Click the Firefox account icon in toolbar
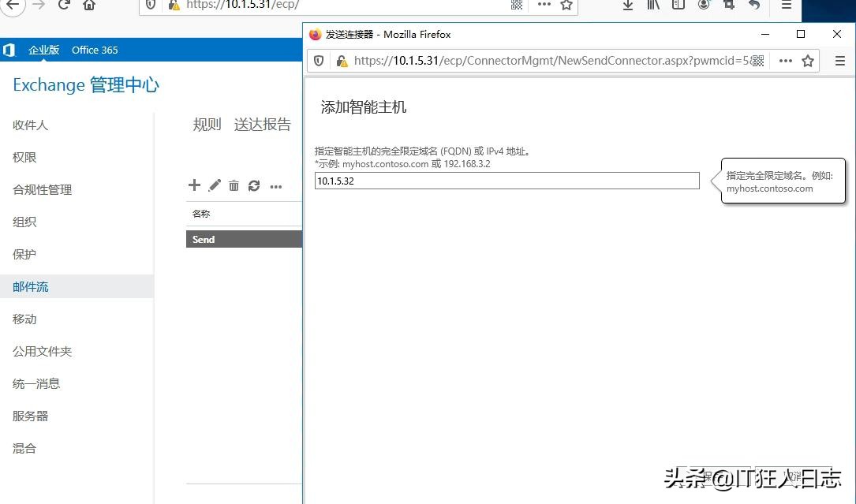Screen dimensions: 856x504 pyautogui.click(x=704, y=6)
